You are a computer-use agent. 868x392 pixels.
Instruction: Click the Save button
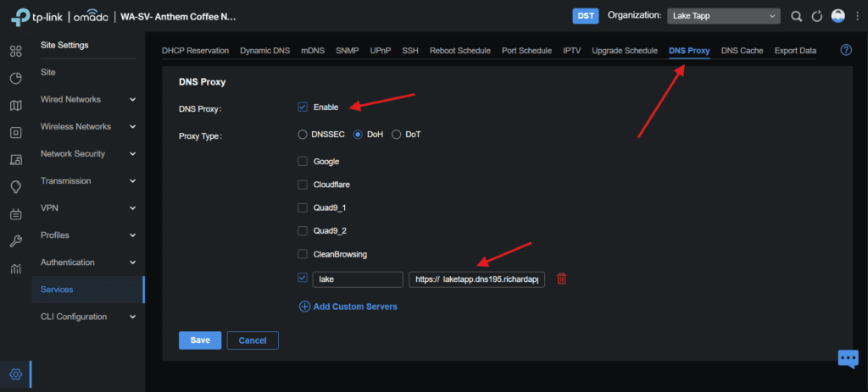[200, 340]
